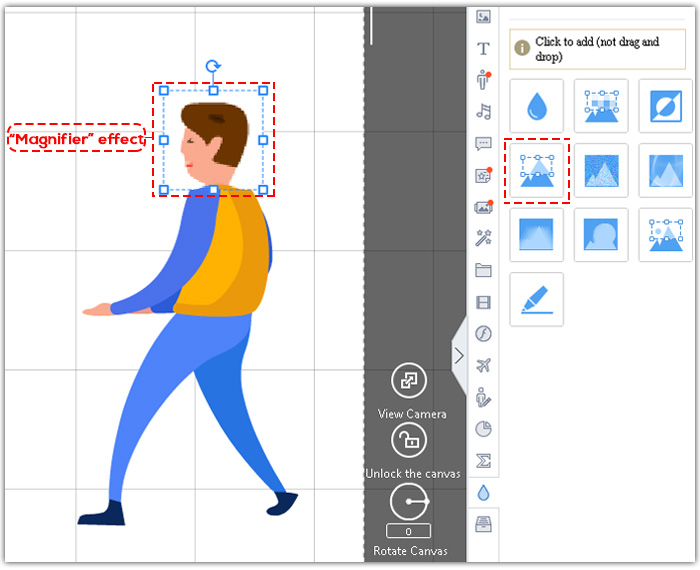The height and width of the screenshot is (570, 700).
Task: Open the archive drawer icon
Action: click(x=483, y=524)
